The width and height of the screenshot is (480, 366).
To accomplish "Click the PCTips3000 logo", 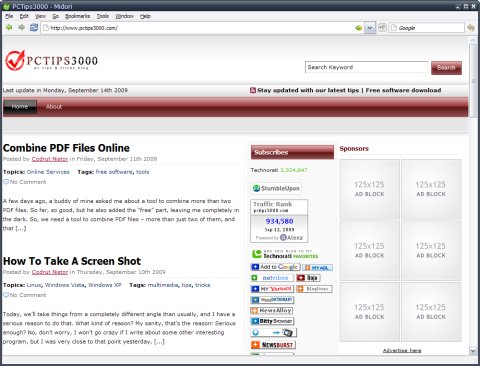I will click(x=51, y=61).
